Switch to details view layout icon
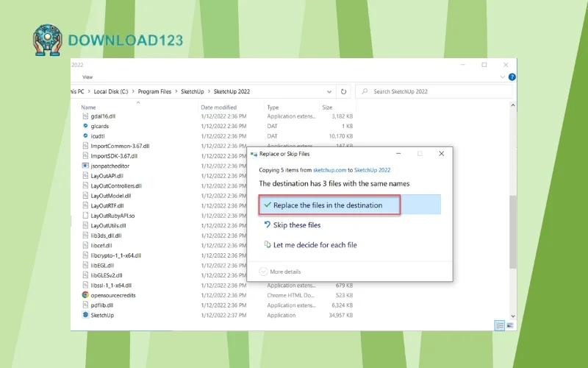 pyautogui.click(x=500, y=325)
